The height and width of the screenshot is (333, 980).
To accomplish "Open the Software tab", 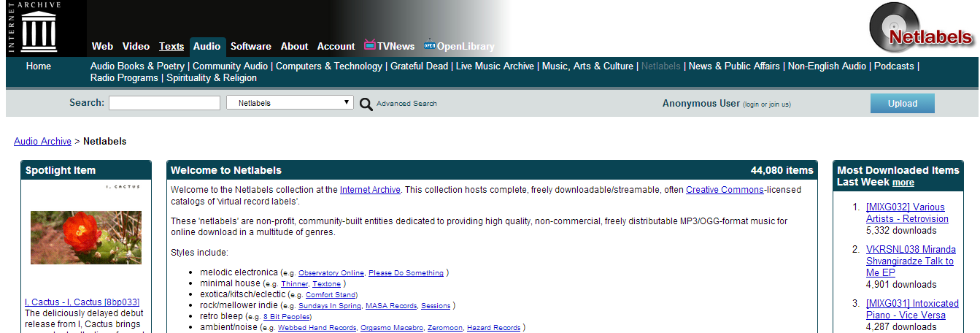I will (251, 46).
